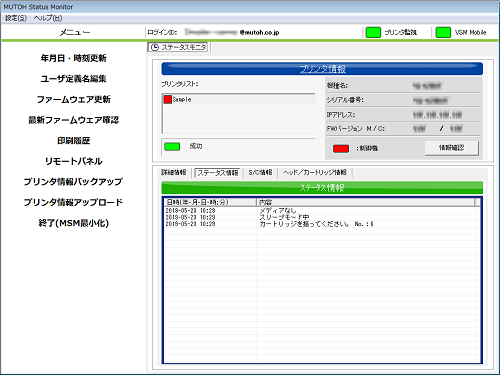Select the Sample printer in the list
This screenshot has height=375, width=500.
(x=239, y=99)
